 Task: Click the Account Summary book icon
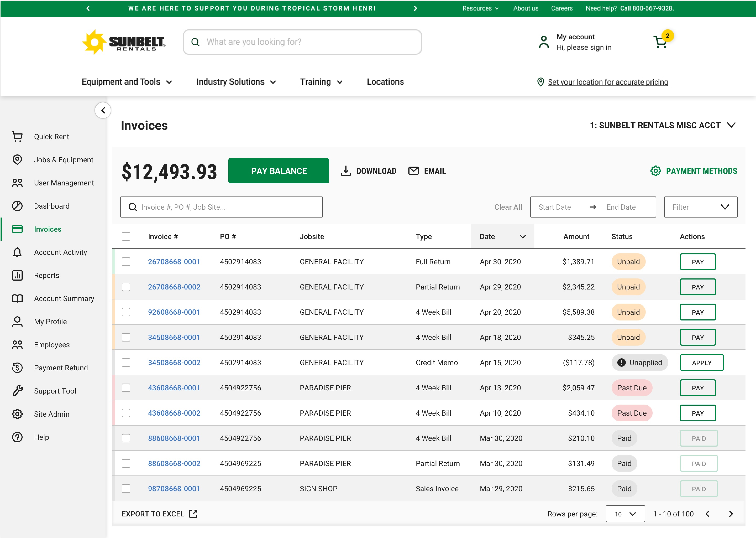[17, 298]
